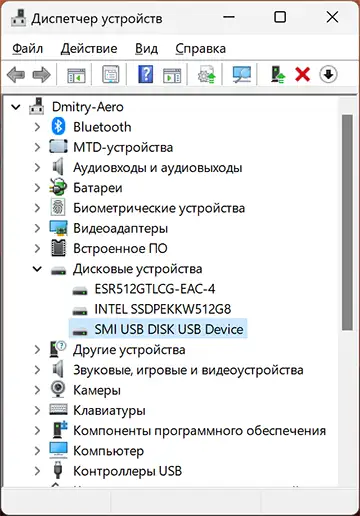Expand the Bluetooth category
Viewport: 360px width, 516px height.
(37, 127)
